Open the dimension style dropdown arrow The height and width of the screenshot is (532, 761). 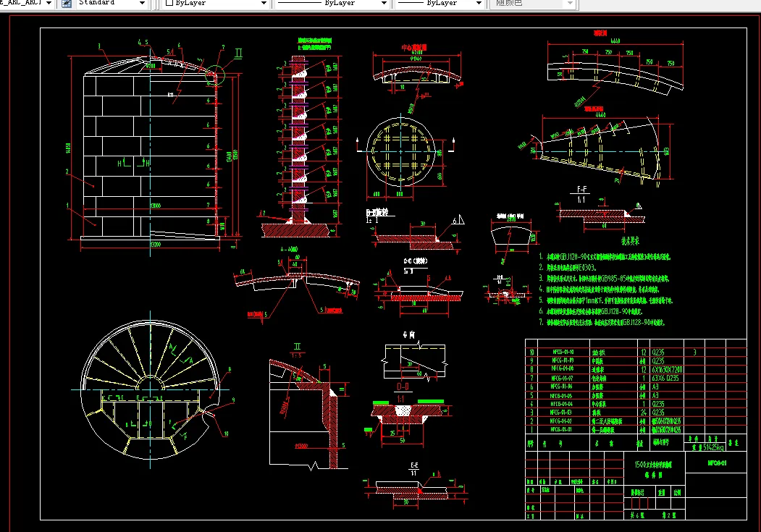(49, 3)
